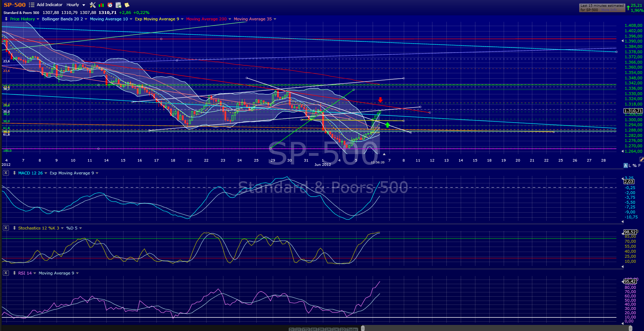Select the 6M time range
This screenshot has width=644, height=331.
314,329
